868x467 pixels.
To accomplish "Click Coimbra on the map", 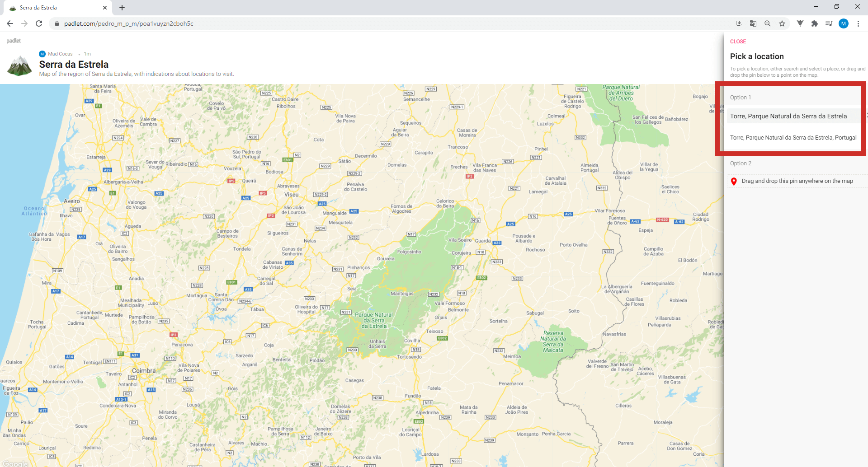I will click(144, 371).
